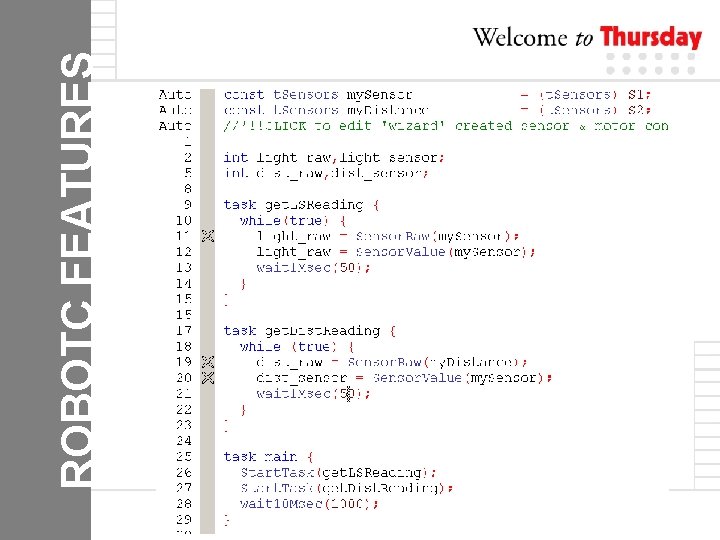Click breakpoint marker on line 19
720x540 pixels.
click(x=208, y=362)
